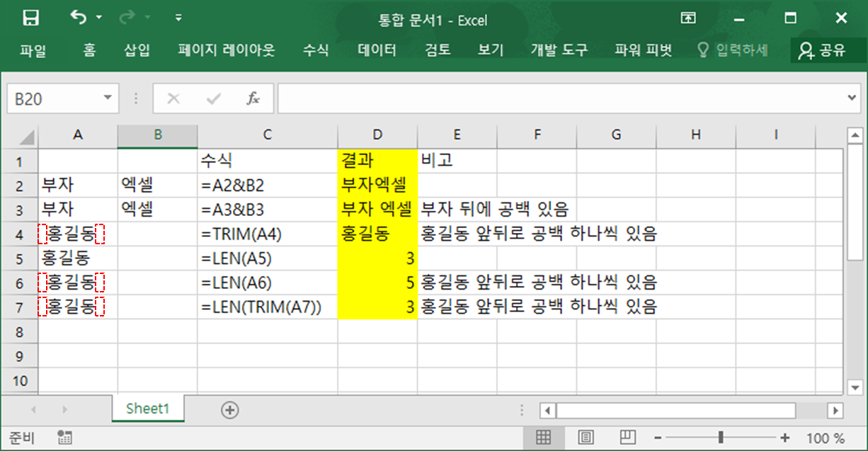
Task: Click the Undo icon
Action: [x=78, y=19]
